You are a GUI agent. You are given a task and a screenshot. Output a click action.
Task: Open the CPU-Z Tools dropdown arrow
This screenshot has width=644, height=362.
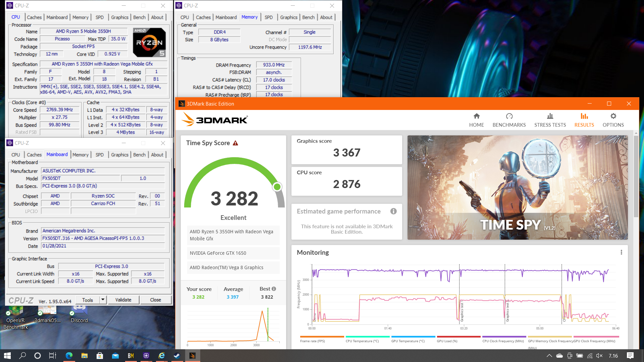coord(103,300)
